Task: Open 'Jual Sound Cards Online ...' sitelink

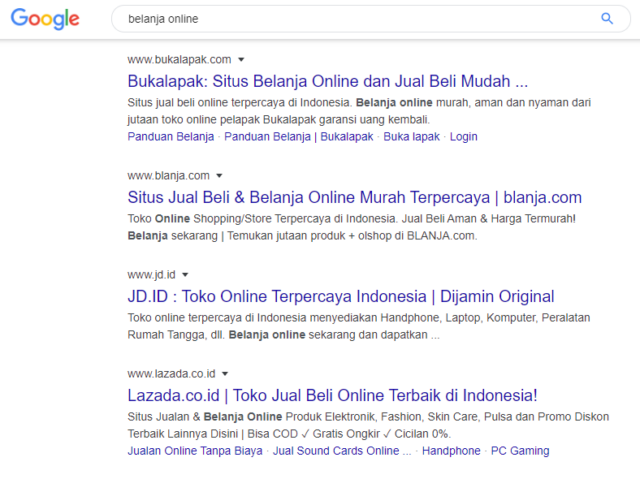Action: pos(342,451)
